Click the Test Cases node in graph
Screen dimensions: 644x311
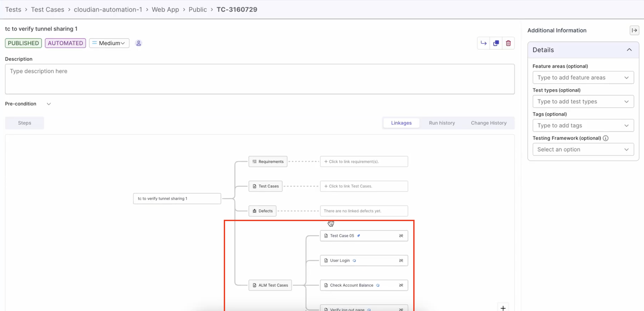click(265, 186)
